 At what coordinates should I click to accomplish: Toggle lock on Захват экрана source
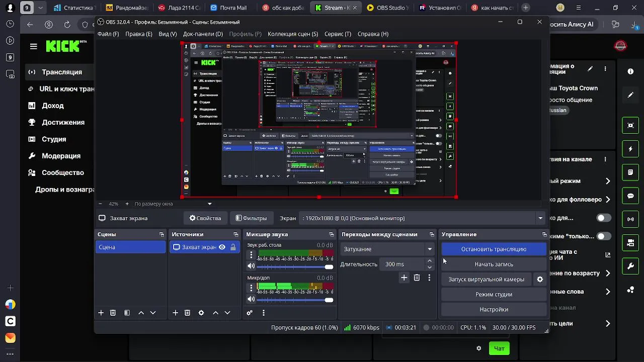pyautogui.click(x=233, y=247)
